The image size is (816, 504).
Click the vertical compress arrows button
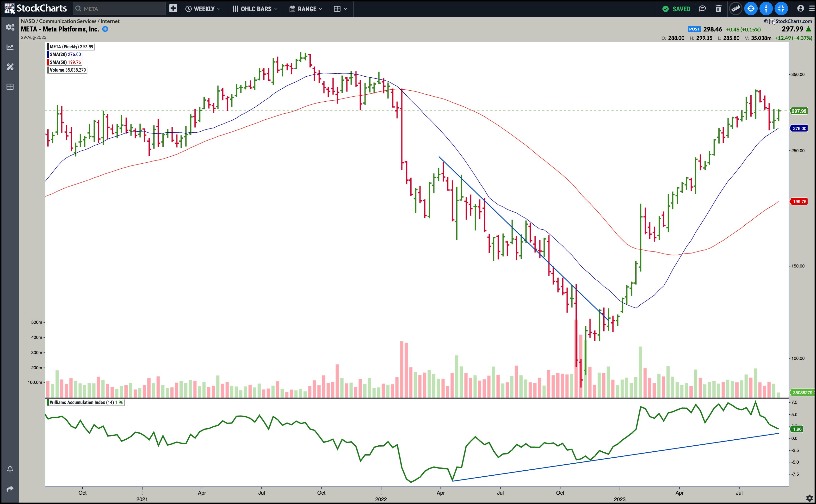766,9
